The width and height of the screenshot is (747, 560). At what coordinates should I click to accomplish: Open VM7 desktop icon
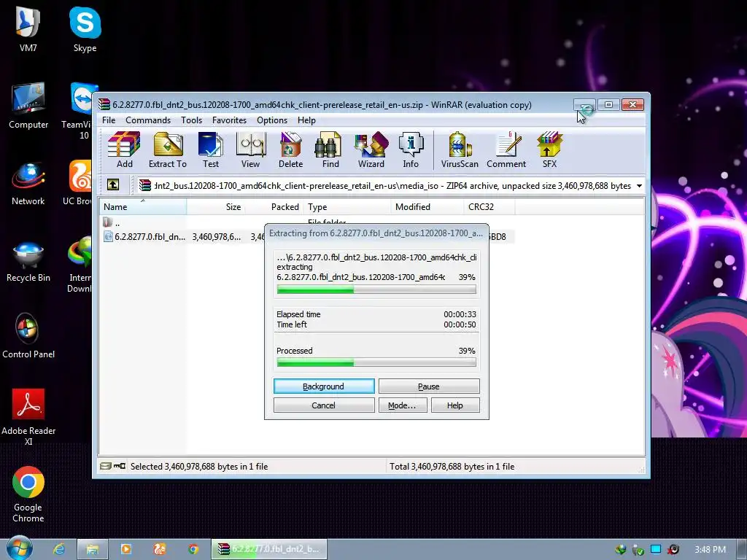click(28, 28)
